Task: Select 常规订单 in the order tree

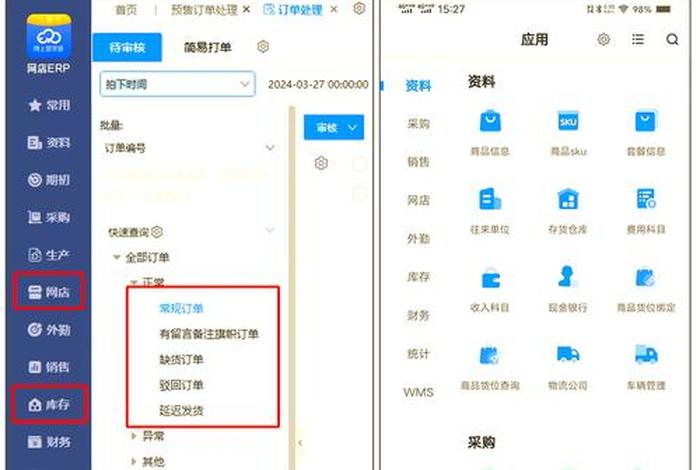Action: point(181,308)
